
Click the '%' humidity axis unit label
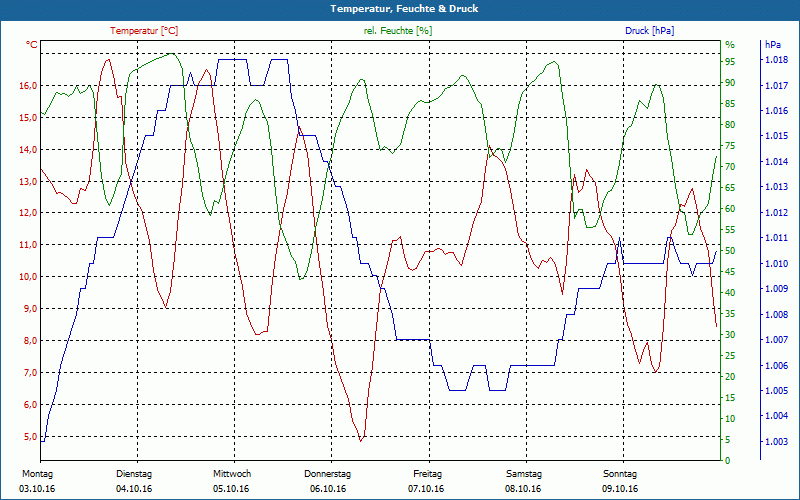(730, 45)
